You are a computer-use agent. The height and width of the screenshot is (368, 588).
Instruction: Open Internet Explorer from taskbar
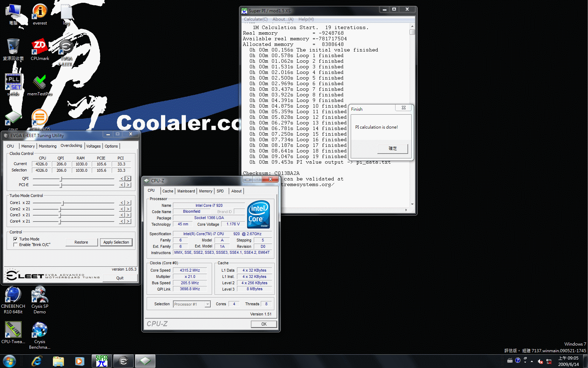[x=37, y=361]
